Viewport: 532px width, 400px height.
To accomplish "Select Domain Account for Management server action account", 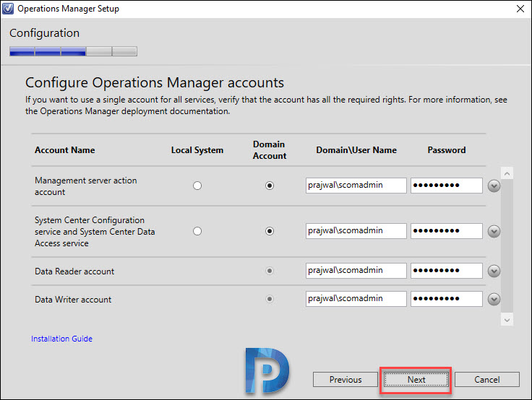I will 270,186.
